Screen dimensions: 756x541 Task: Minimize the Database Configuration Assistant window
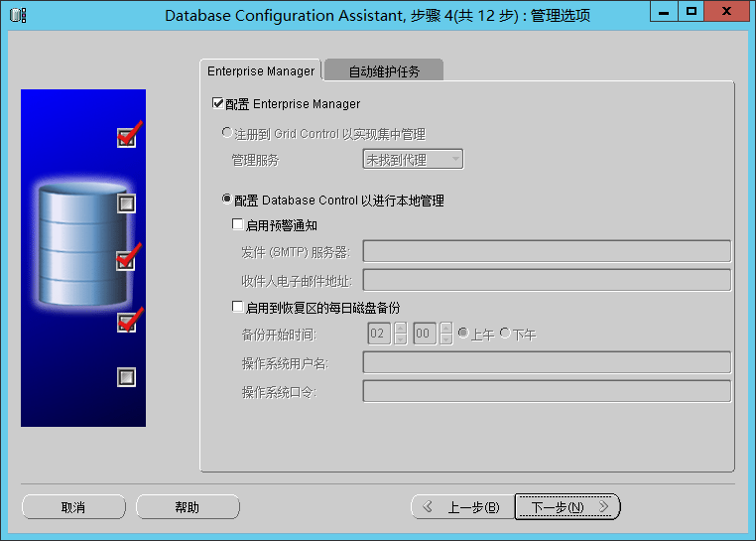664,11
